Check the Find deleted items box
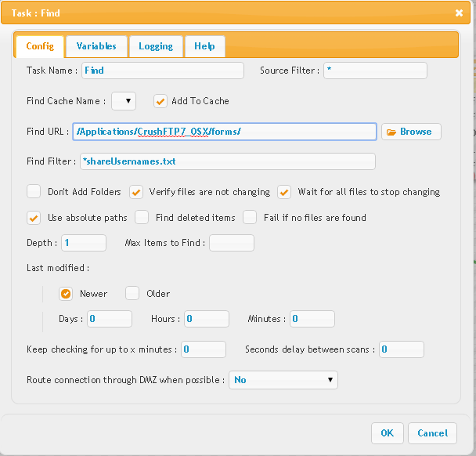 [x=142, y=217]
